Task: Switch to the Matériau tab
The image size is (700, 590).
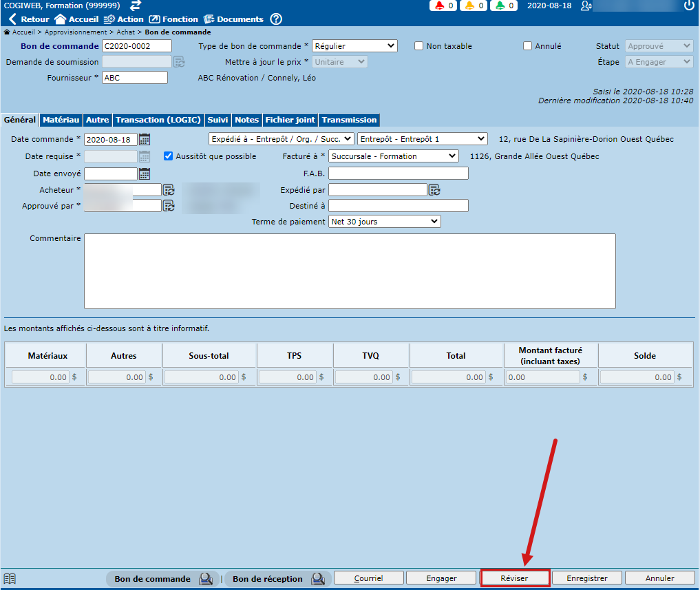Action: (61, 120)
